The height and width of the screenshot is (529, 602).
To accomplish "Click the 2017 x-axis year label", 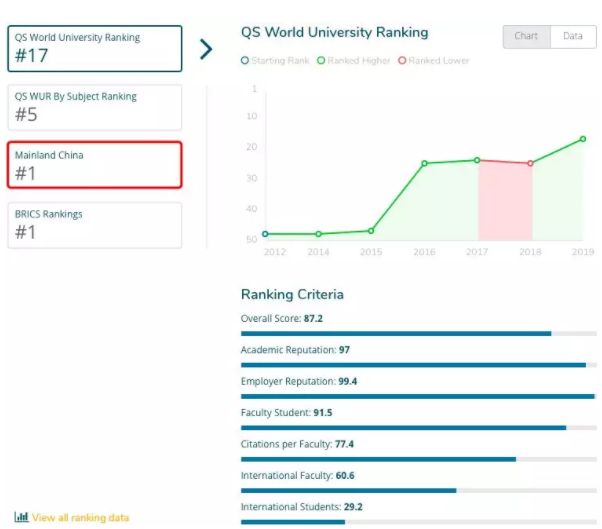I will 477,252.
